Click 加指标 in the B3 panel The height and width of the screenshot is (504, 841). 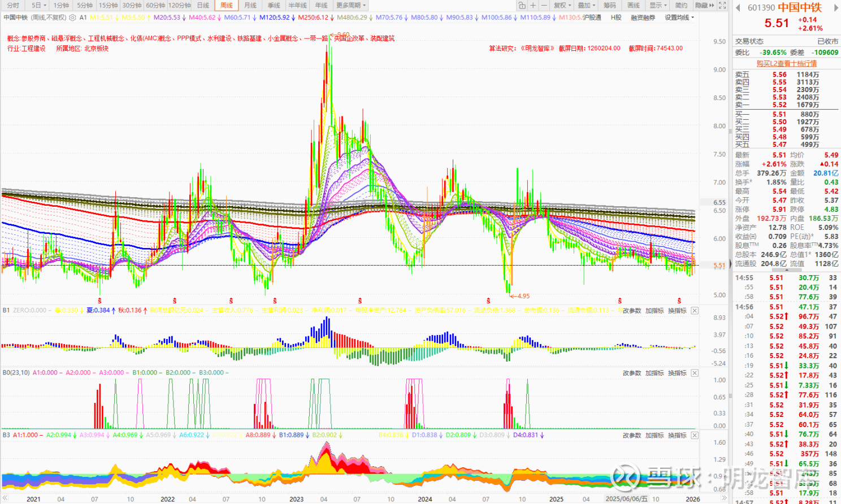coord(654,436)
